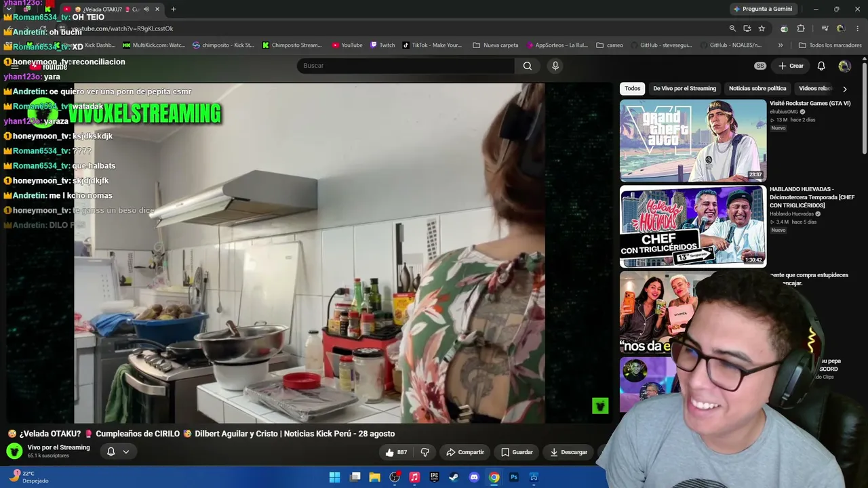
Task: Open Task View on the taskbar
Action: tap(355, 477)
